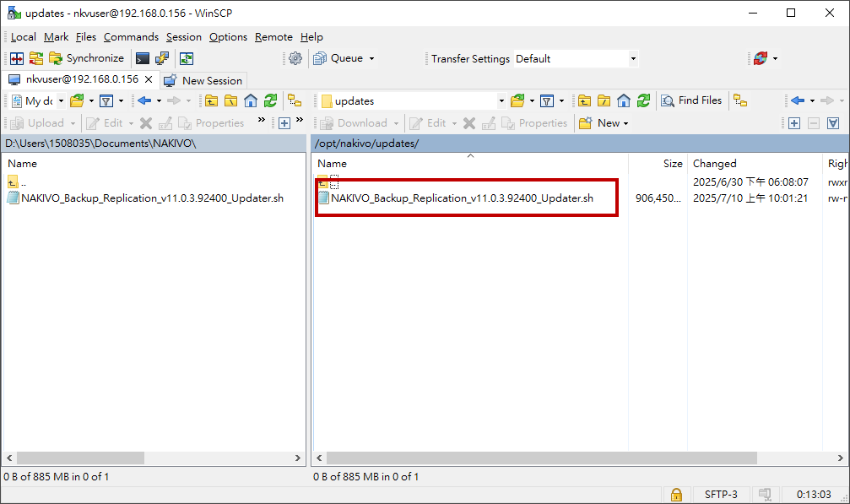Go to remote Home Directory

click(x=624, y=100)
